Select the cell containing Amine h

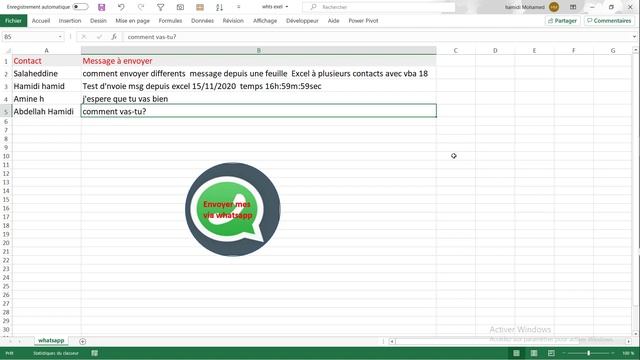(x=47, y=99)
